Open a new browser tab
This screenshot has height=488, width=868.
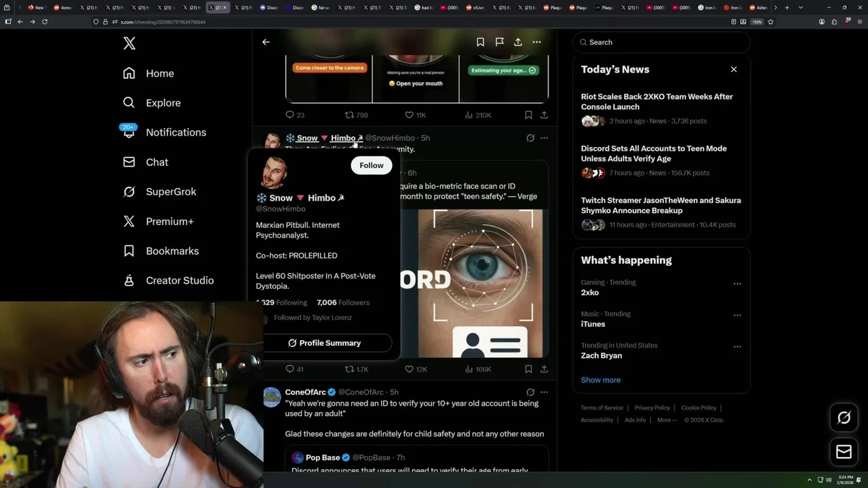tap(787, 7)
